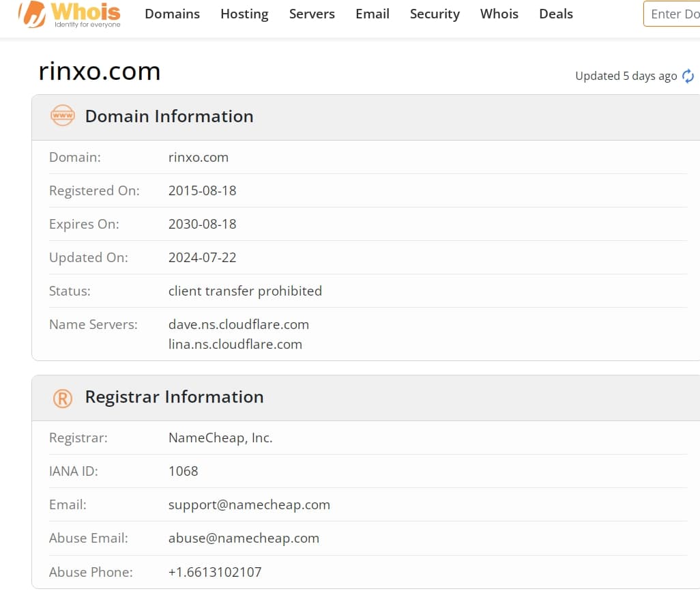Select the abuse email abuse@namecheap.com
The image size is (700, 600).
pyautogui.click(x=244, y=539)
